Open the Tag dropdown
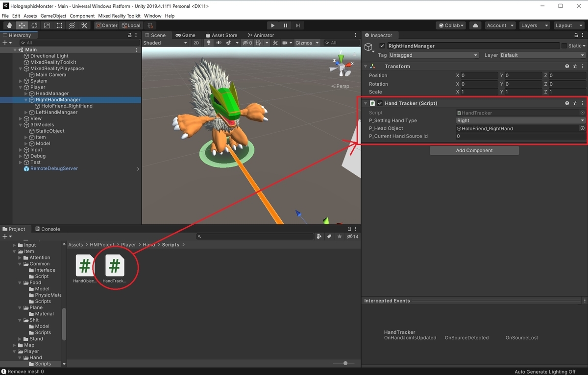The image size is (588, 375). pos(433,55)
